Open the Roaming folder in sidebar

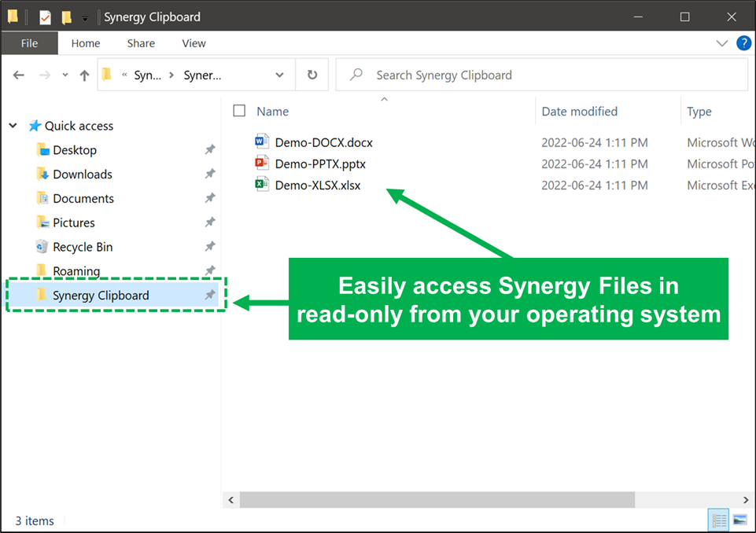[x=76, y=271]
